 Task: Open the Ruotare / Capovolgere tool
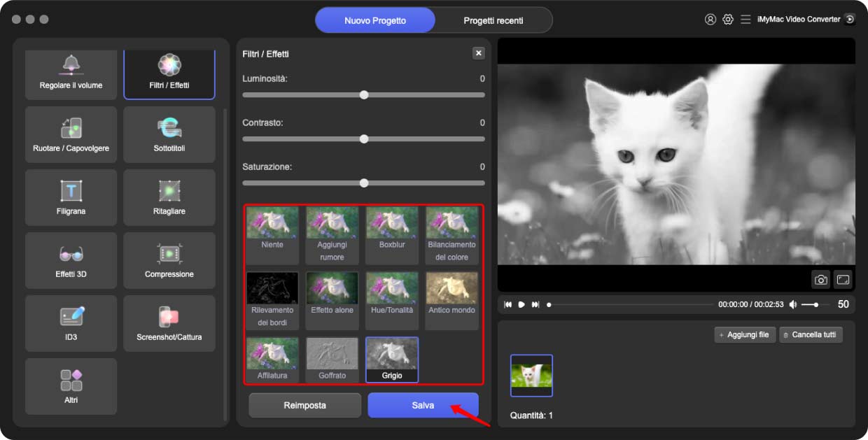point(71,134)
